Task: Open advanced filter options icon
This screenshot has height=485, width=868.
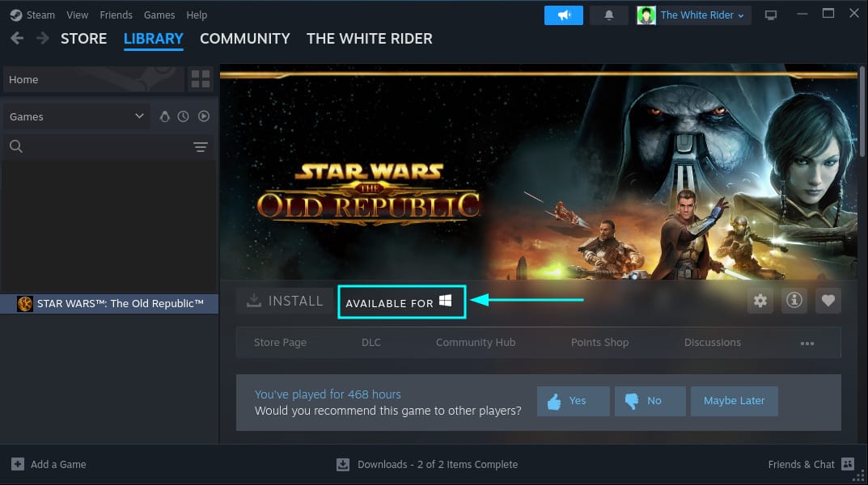Action: (x=201, y=146)
